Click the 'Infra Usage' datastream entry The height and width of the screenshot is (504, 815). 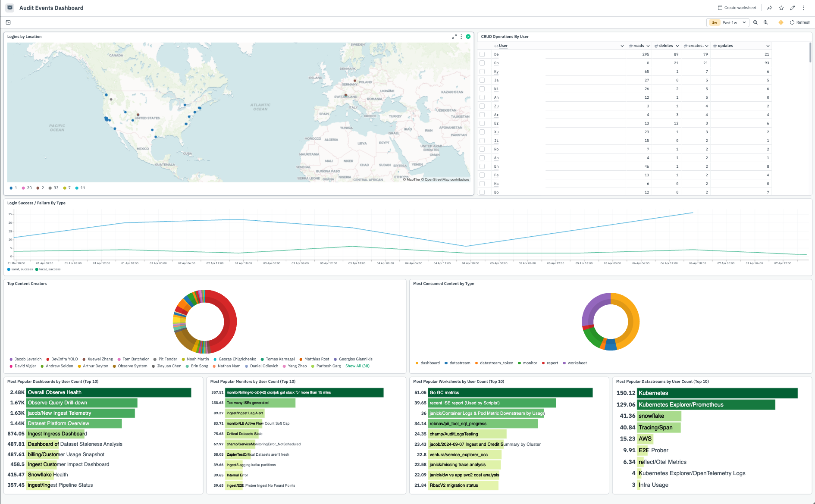coord(653,485)
